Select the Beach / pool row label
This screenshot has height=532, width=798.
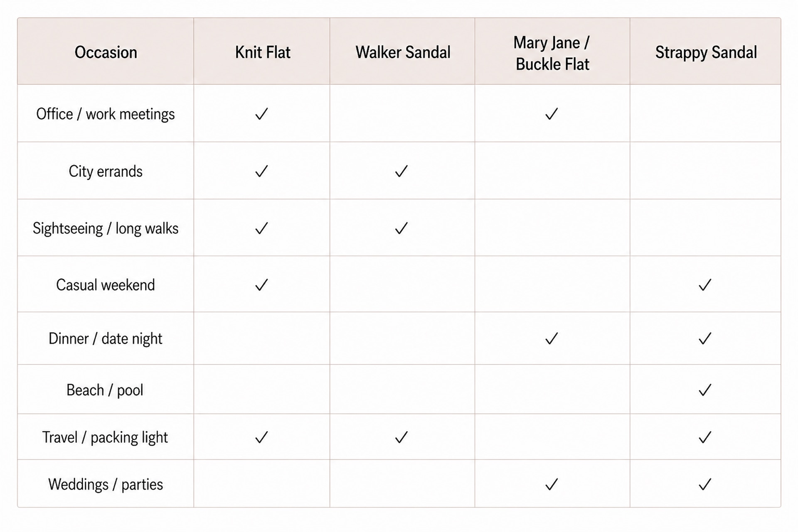(x=105, y=390)
